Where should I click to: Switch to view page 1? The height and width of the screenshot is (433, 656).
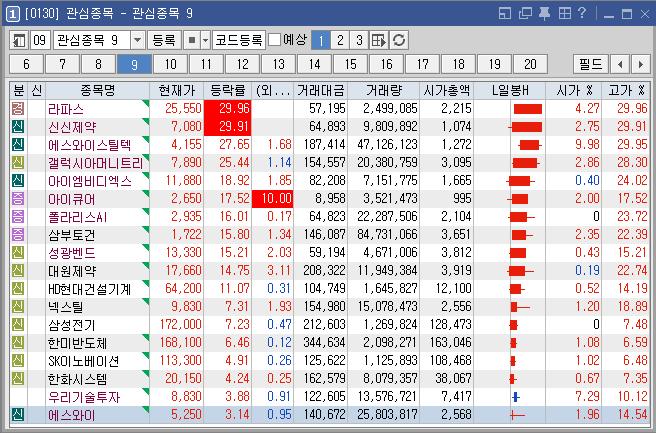click(321, 41)
